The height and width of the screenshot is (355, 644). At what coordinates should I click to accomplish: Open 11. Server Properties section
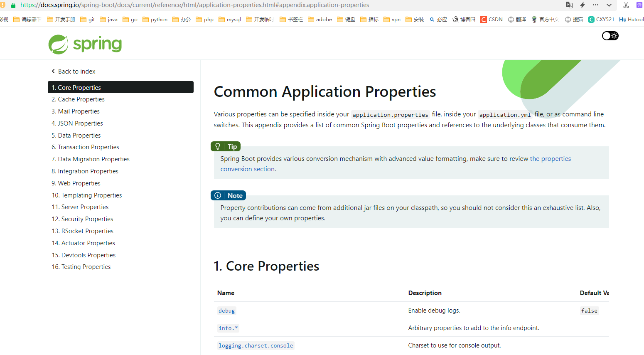tap(80, 207)
